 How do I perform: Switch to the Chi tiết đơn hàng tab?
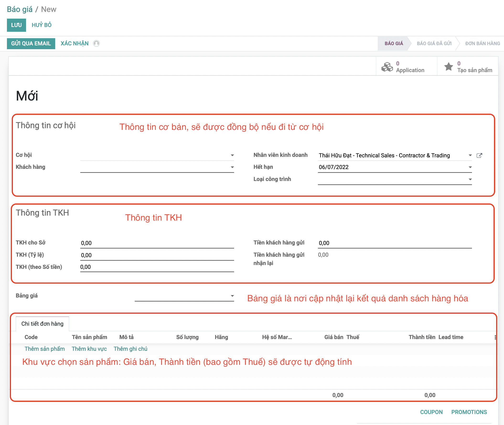[43, 324]
